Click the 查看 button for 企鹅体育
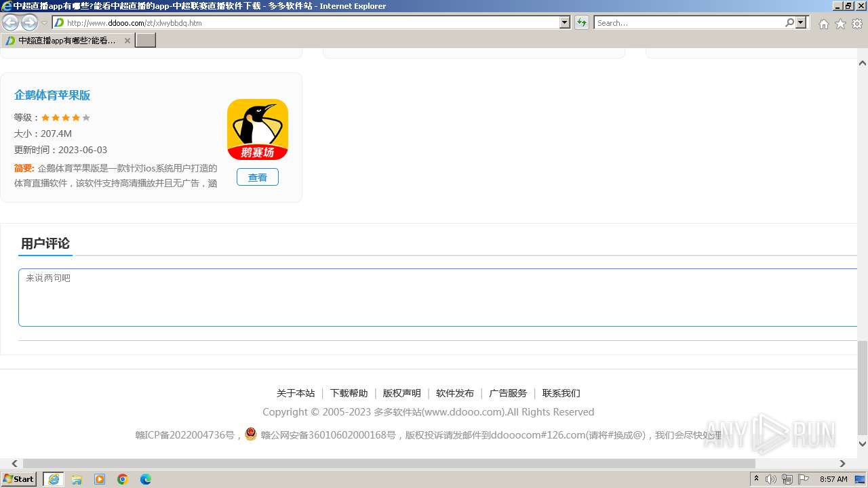This screenshot has width=868, height=488. 258,177
